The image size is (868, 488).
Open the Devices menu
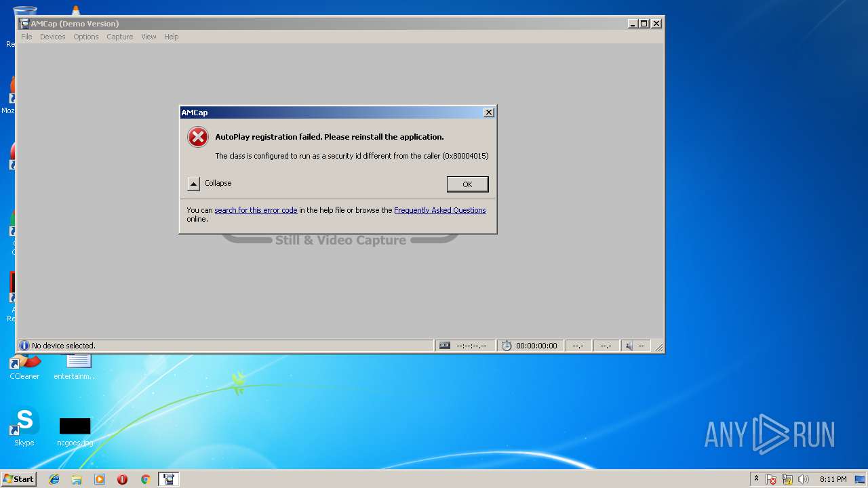pyautogui.click(x=52, y=37)
